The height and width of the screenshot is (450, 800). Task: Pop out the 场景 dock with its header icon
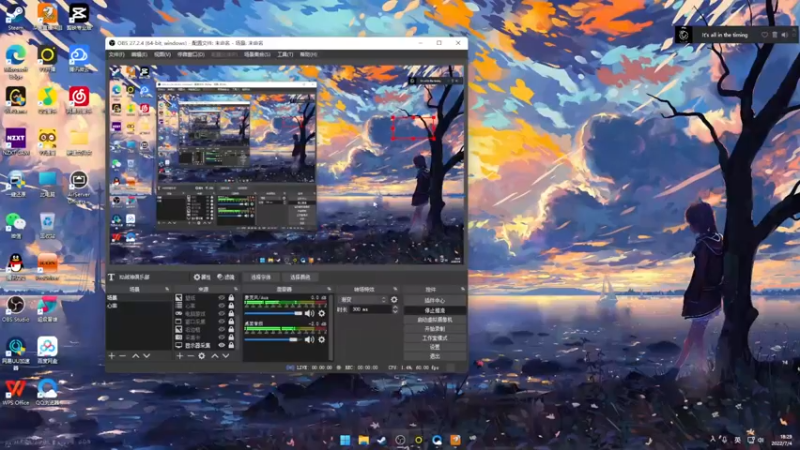pyautogui.click(x=167, y=289)
